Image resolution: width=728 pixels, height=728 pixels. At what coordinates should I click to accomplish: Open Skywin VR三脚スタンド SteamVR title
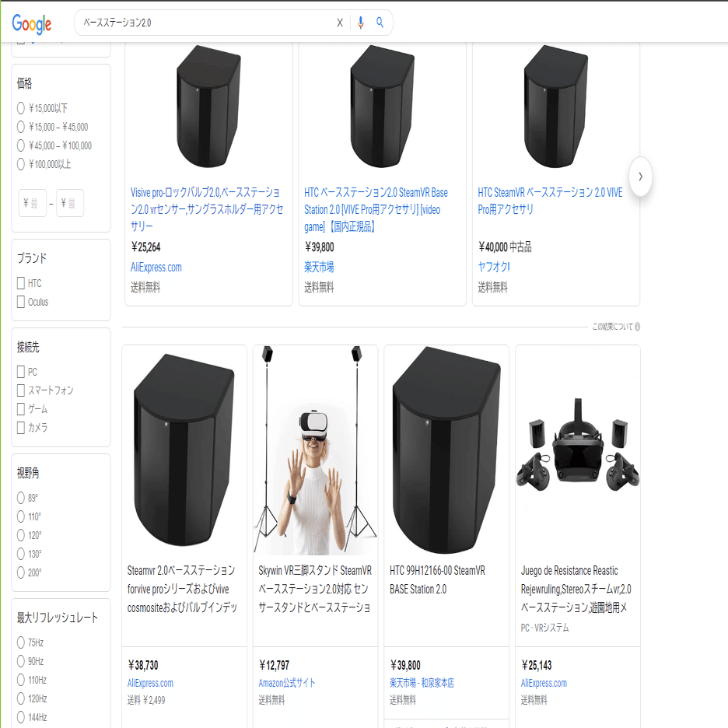coord(315,589)
